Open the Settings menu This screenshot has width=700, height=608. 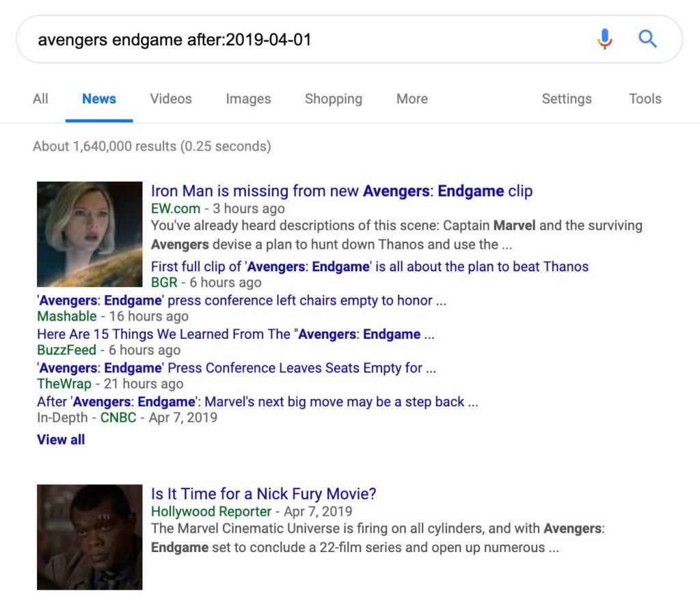(x=567, y=98)
